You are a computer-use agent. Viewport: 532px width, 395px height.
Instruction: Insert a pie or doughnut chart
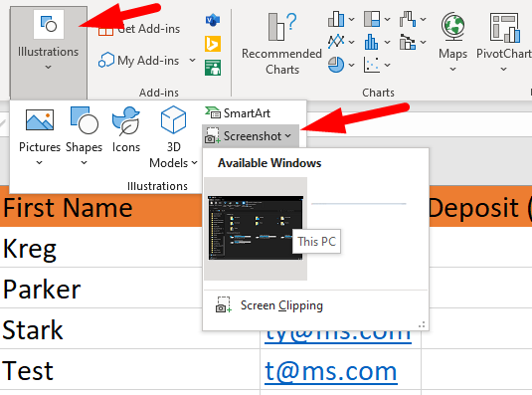[341, 64]
